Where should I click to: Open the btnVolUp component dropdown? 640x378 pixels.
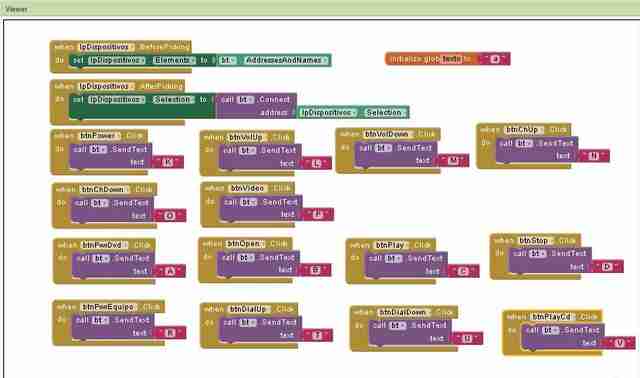[x=247, y=137]
